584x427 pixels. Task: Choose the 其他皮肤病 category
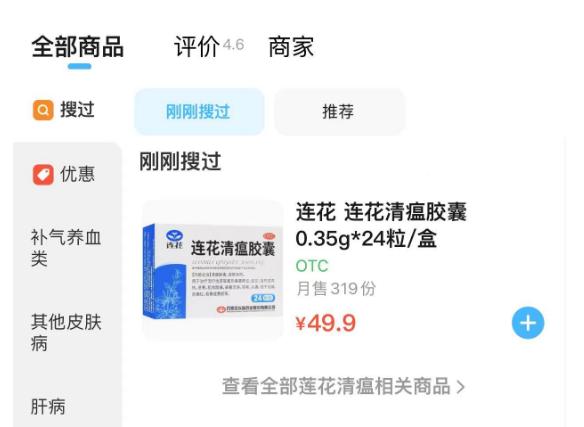[x=66, y=332]
